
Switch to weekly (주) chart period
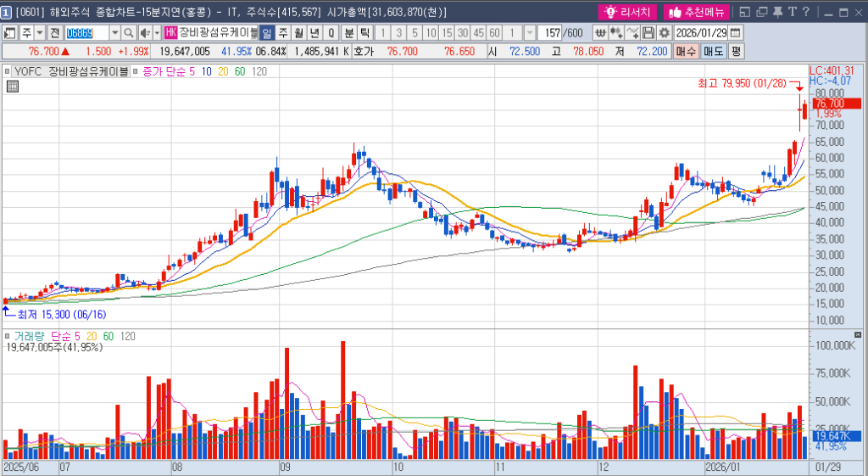pos(283,32)
